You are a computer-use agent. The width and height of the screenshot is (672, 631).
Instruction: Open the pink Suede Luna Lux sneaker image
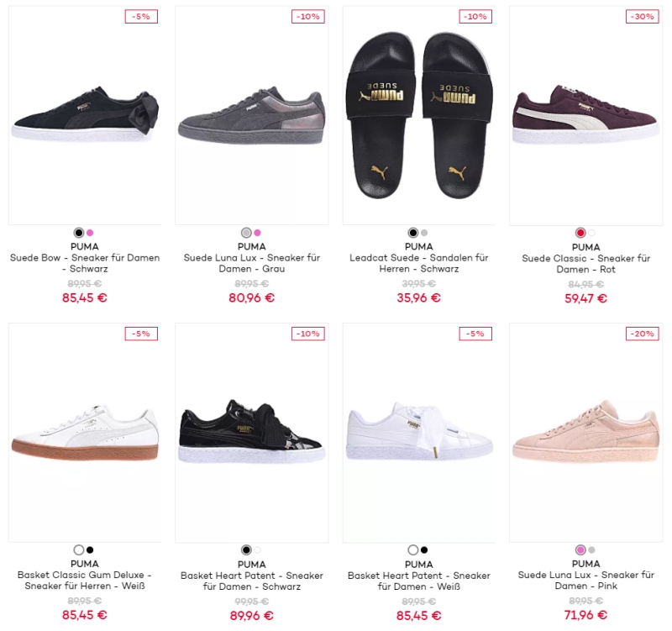point(585,432)
